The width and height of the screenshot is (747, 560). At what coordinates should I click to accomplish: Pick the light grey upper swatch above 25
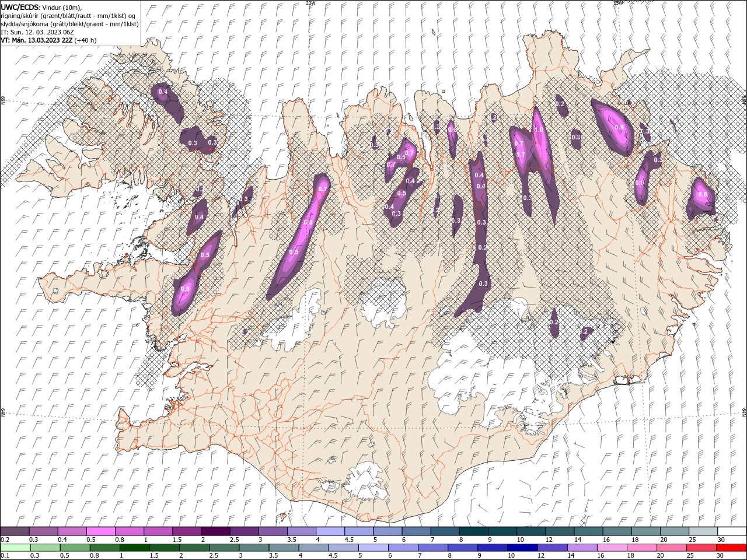tap(703, 531)
